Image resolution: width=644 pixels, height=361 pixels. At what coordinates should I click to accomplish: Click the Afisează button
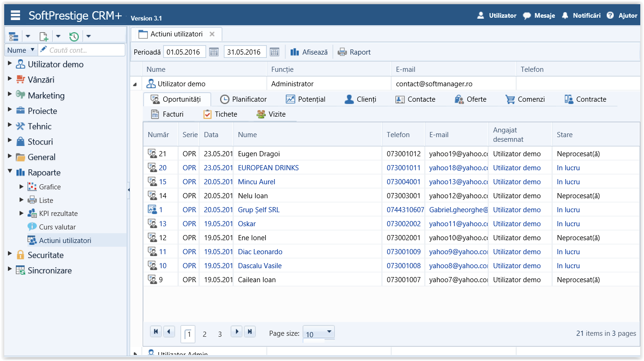(309, 52)
